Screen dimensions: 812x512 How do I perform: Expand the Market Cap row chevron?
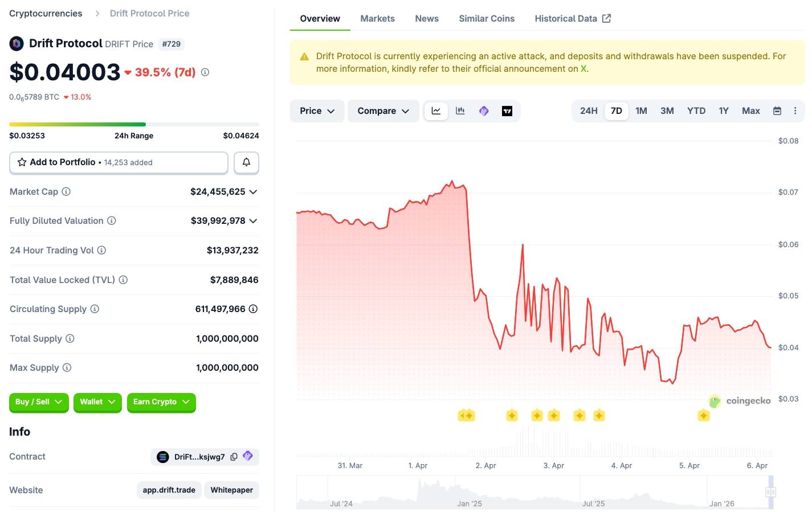[x=253, y=192]
